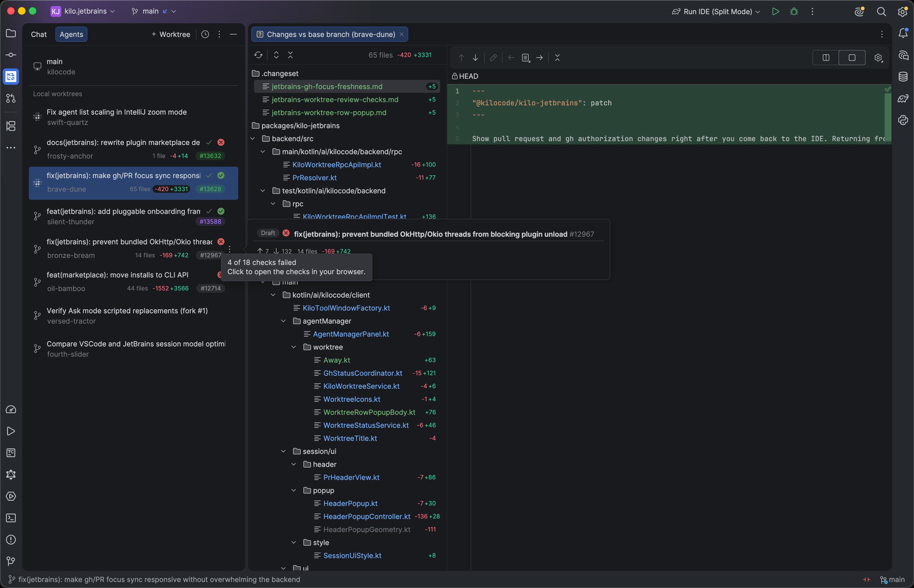
Task: Open the Git tool window icon
Action: point(11,561)
